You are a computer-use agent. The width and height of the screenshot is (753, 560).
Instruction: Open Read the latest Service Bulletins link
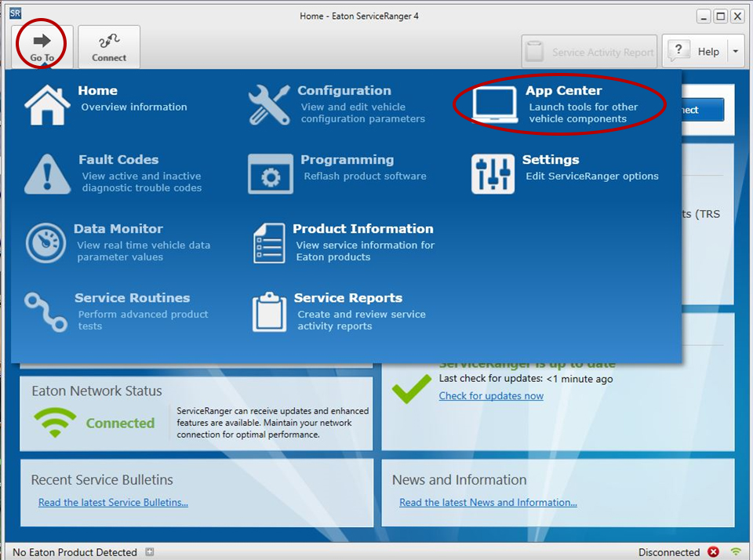[113, 503]
